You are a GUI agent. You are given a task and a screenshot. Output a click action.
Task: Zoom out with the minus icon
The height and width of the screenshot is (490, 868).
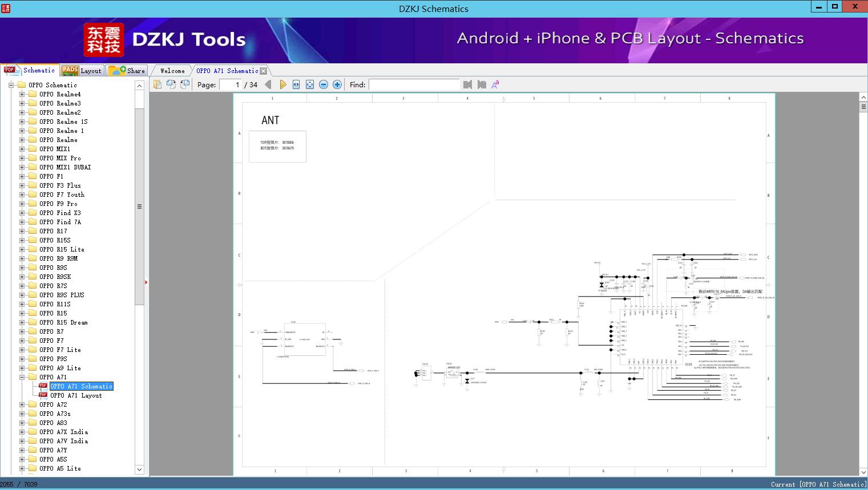[x=324, y=84]
